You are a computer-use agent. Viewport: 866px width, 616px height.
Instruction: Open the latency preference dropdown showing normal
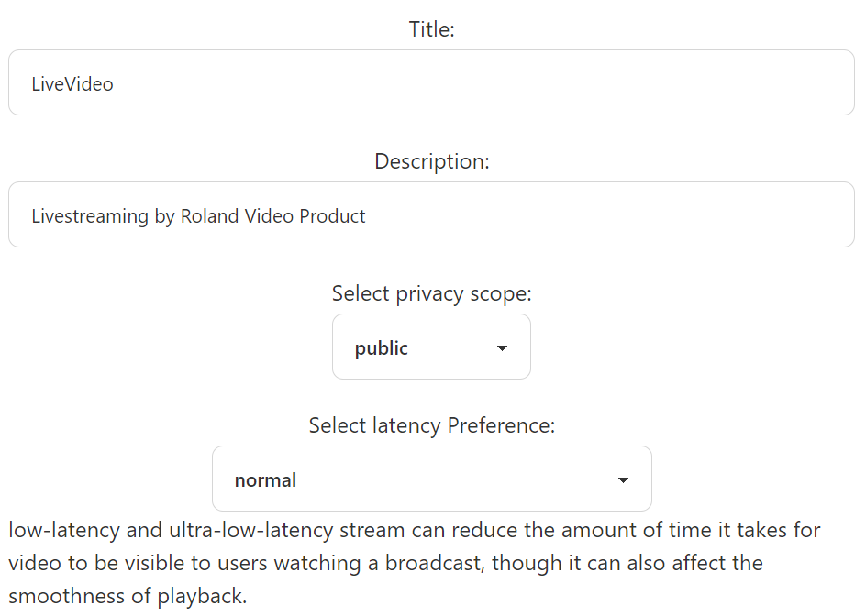(x=432, y=478)
